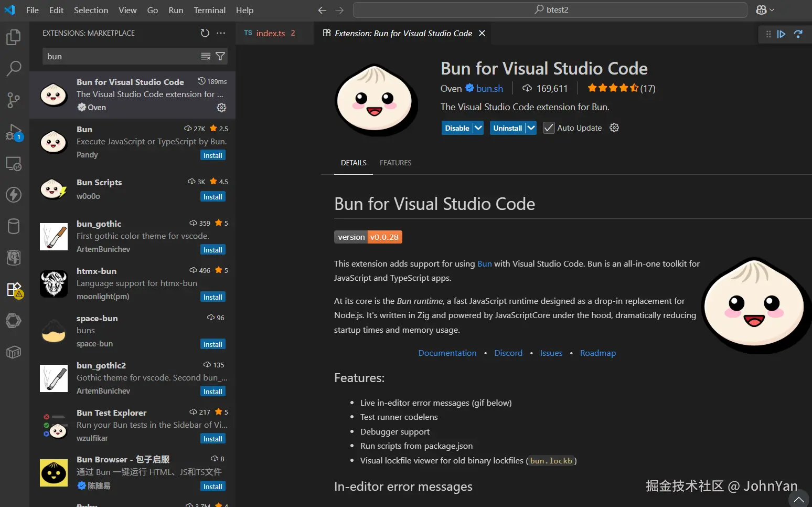Open the View menu
This screenshot has width=812, height=507.
coord(127,10)
